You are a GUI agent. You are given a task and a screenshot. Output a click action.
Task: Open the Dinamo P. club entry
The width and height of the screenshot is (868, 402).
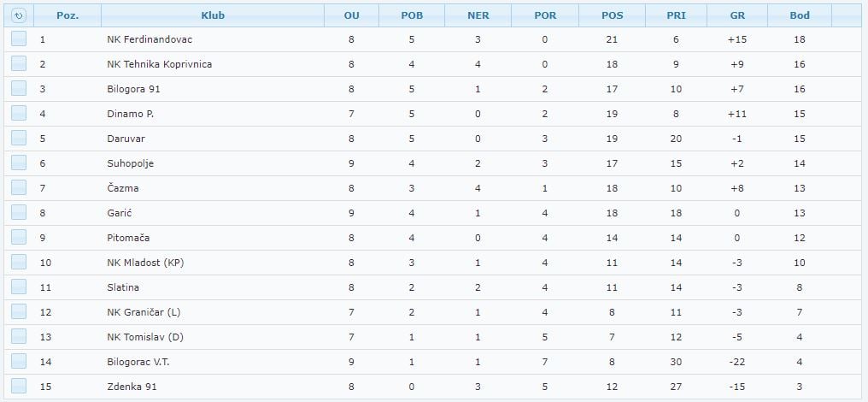click(x=131, y=114)
